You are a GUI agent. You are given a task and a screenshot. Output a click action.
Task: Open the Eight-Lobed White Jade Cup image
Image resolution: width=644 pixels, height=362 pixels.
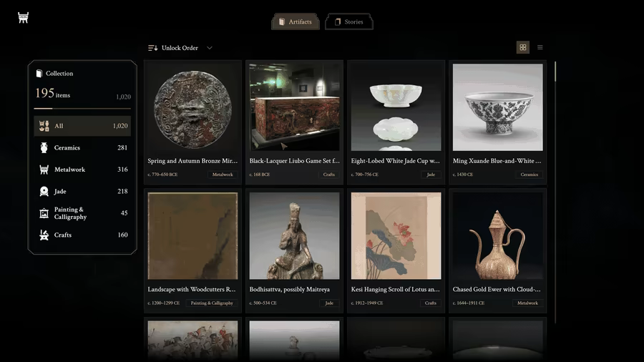(396, 107)
